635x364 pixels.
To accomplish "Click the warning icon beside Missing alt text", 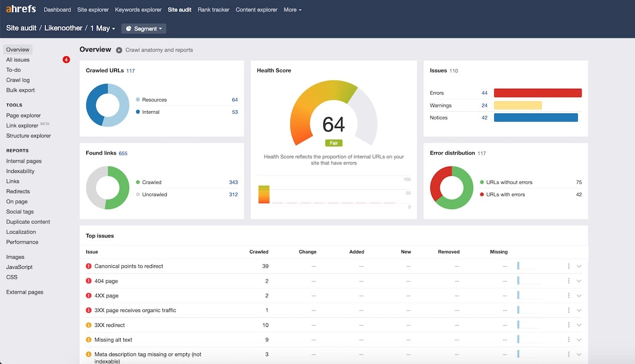I will coord(88,340).
